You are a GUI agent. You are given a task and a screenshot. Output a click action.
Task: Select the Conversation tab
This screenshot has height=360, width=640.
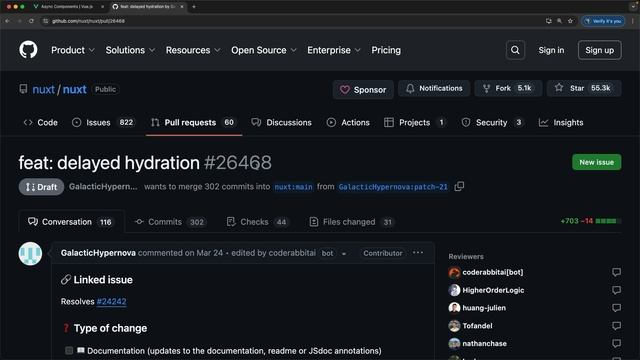pyautogui.click(x=71, y=222)
